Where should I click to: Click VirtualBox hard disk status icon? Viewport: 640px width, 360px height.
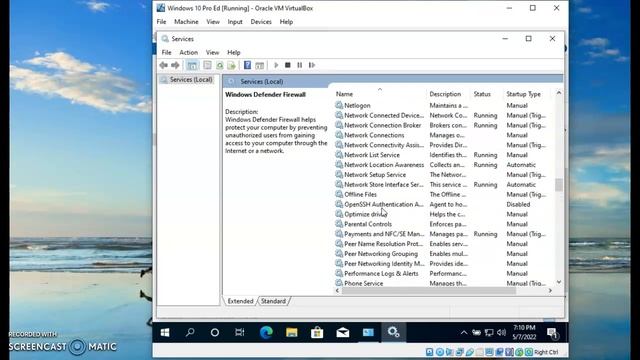tap(429, 352)
